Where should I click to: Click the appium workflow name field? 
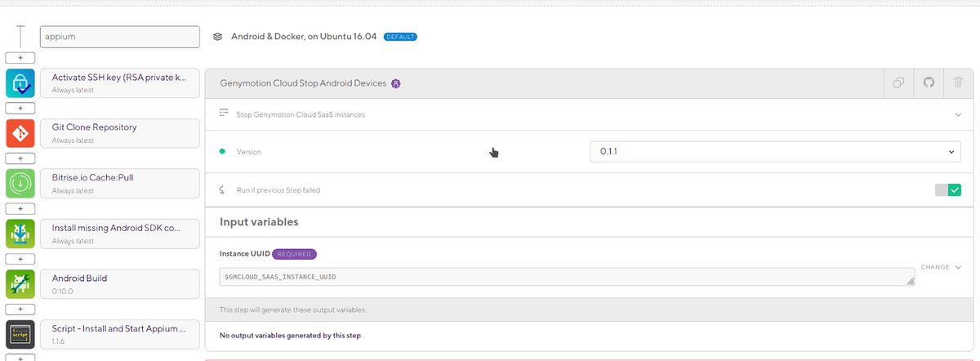click(x=119, y=37)
